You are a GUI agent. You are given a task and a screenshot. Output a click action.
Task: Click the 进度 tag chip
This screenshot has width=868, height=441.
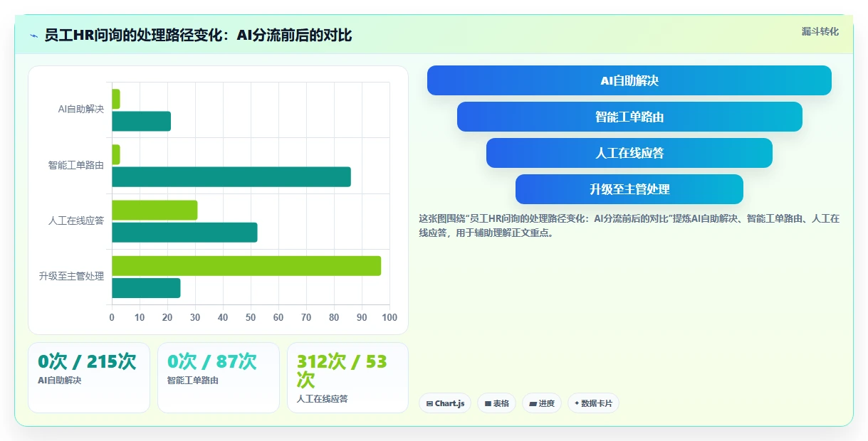(542, 403)
